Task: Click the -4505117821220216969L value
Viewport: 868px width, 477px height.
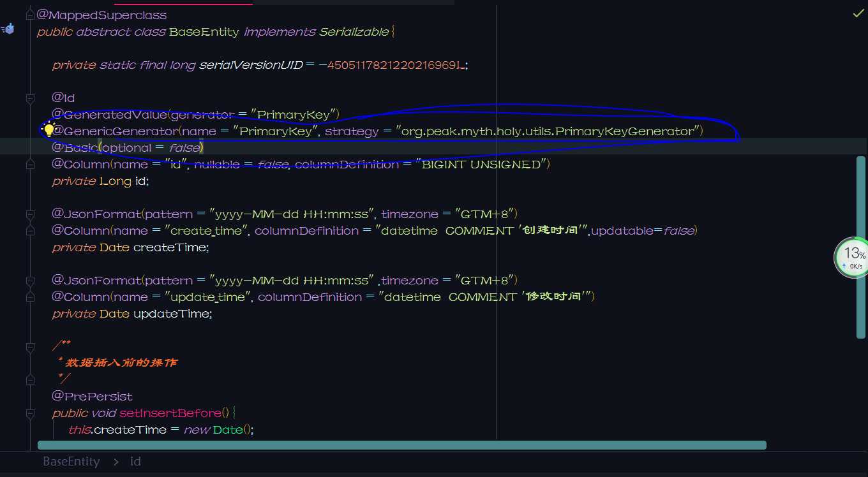Action: pos(393,64)
